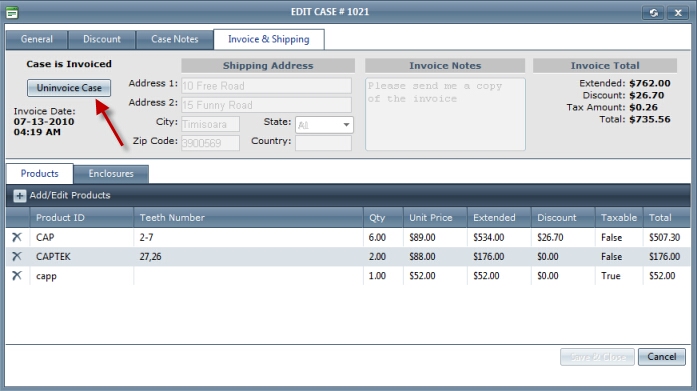Click extended $534.00 cell
Screen dimensions: 697x391
click(499, 237)
